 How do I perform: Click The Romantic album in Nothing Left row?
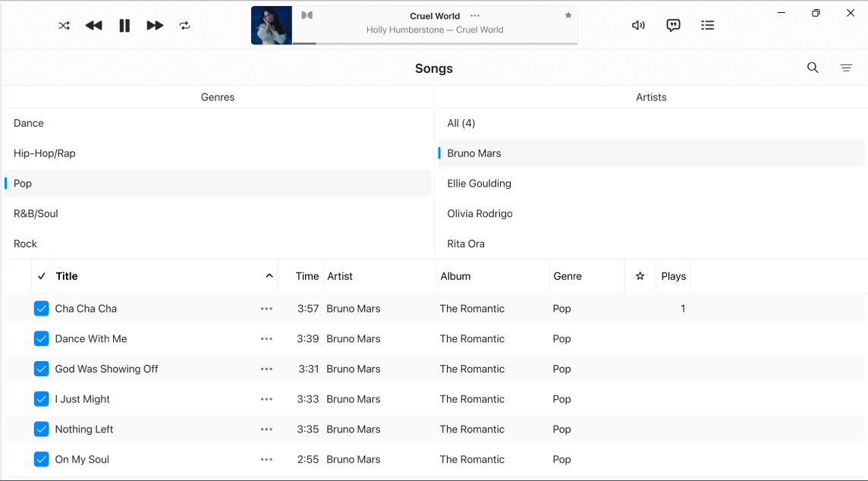pyautogui.click(x=472, y=429)
